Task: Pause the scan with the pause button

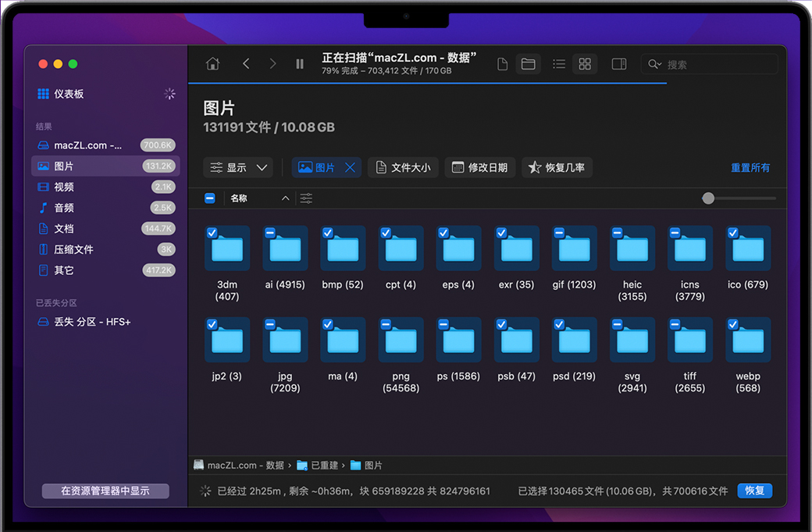Action: pos(300,64)
